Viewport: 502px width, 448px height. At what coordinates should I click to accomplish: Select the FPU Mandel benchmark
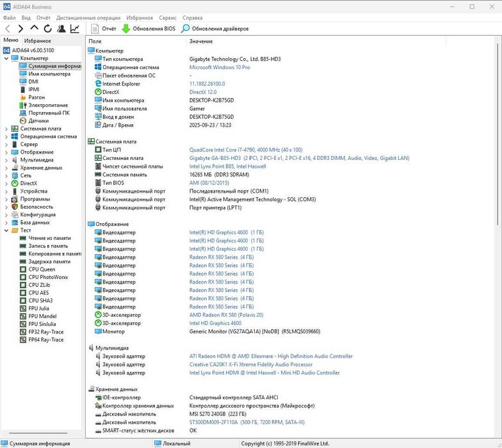42,316
